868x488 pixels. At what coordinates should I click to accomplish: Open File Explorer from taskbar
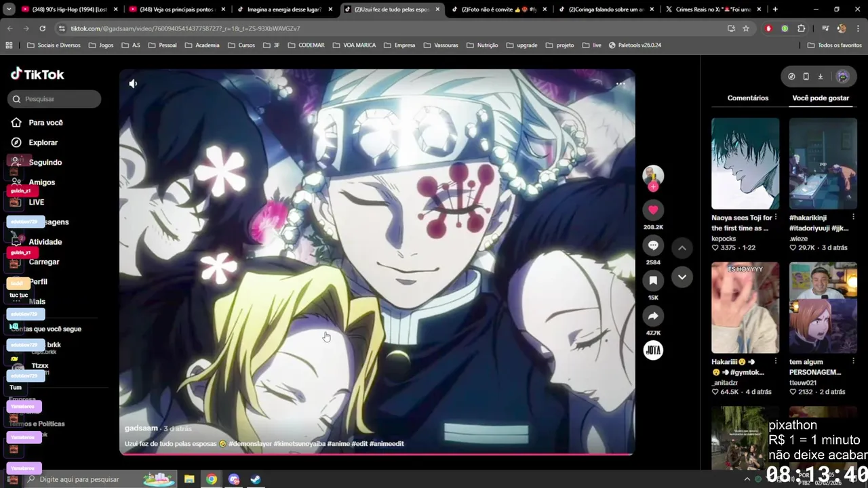[x=189, y=479]
